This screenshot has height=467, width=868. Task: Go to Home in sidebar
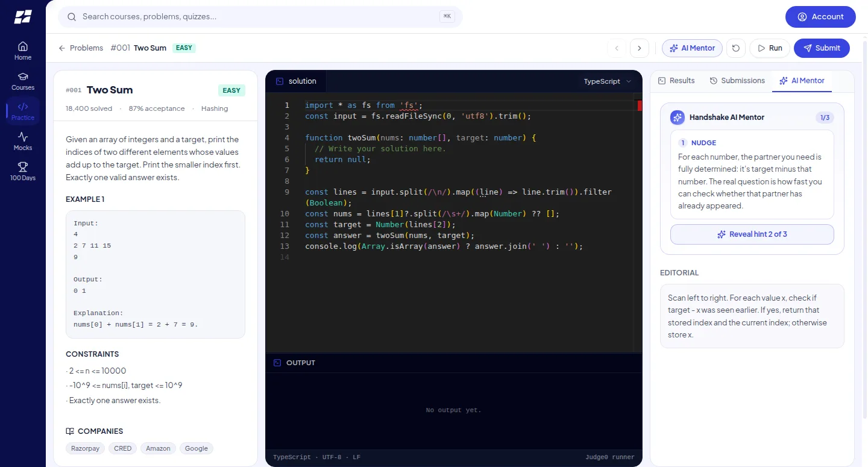(x=23, y=51)
